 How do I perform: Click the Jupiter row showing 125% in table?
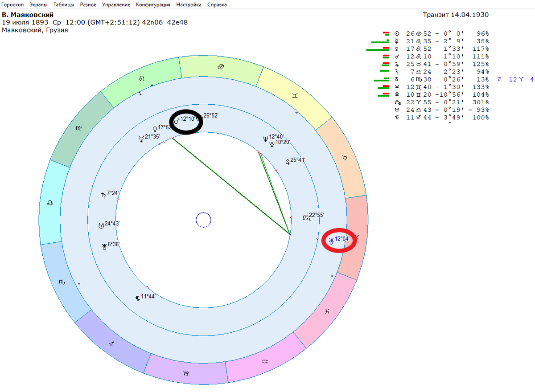(x=441, y=64)
